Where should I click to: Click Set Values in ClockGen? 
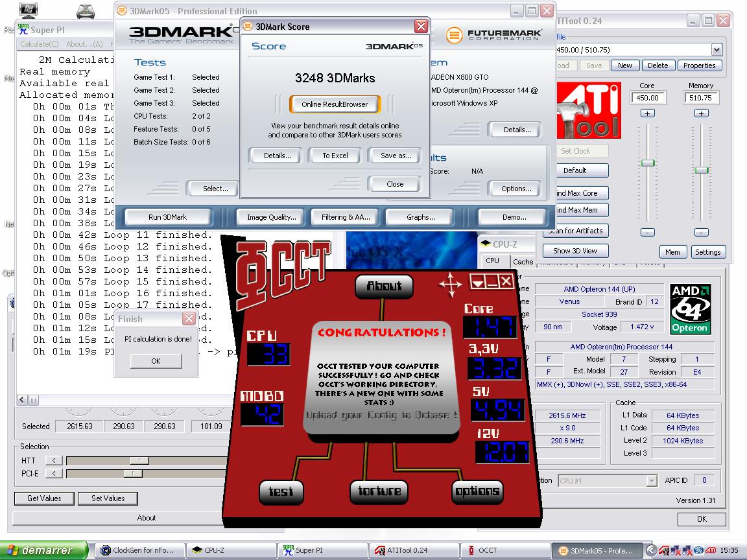pos(108,498)
